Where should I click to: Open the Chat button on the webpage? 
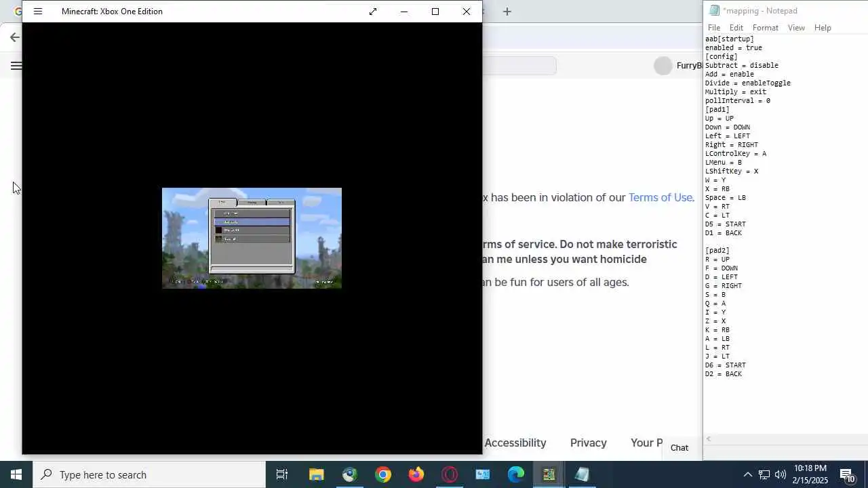point(679,447)
